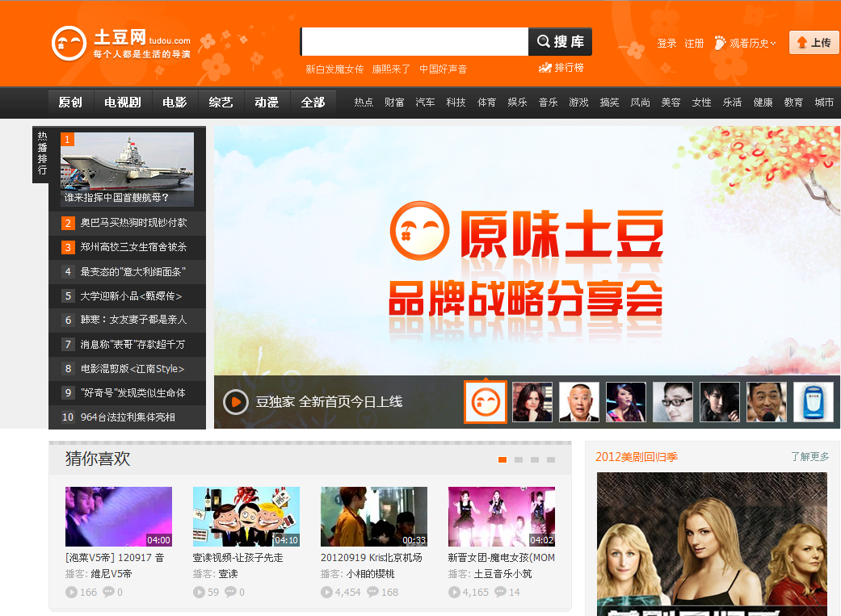This screenshot has width=841, height=616.
Task: Click the play count icon showing 4,454
Action: pos(326,593)
